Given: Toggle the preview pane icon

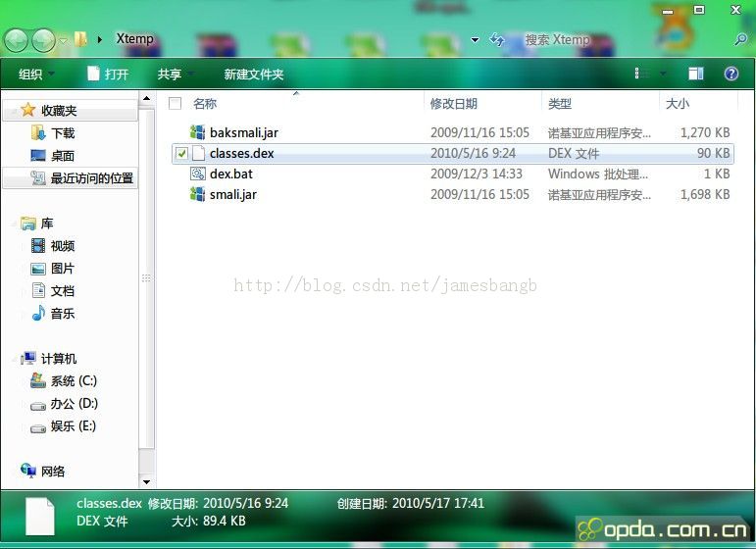Looking at the screenshot, I should 695,74.
